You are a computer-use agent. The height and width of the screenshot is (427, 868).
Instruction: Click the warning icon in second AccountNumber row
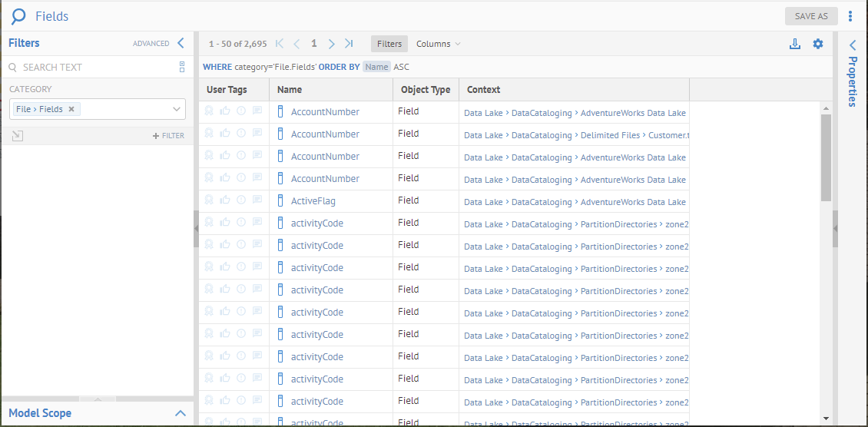pos(241,134)
